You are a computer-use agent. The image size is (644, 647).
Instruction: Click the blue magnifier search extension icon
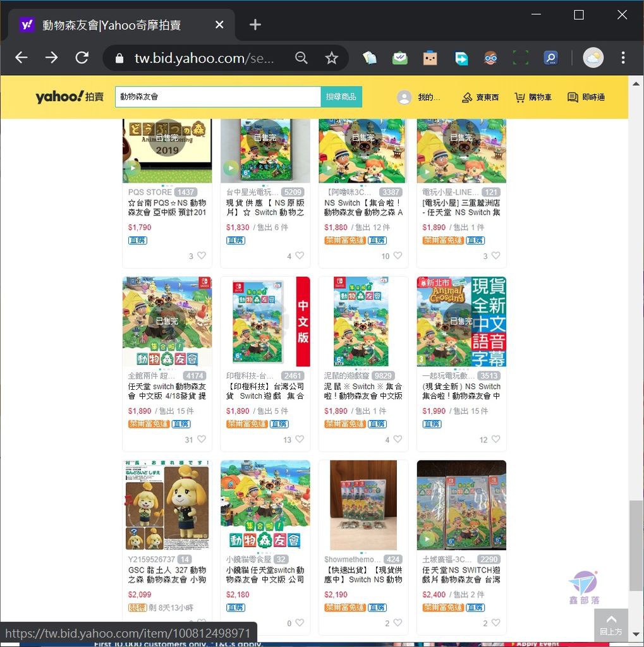tap(551, 57)
